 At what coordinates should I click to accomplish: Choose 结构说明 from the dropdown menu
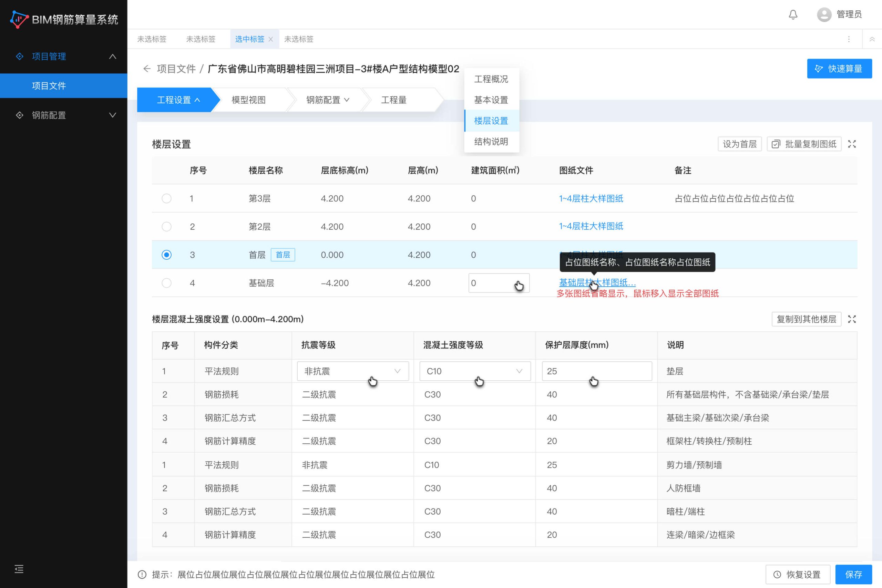(491, 142)
